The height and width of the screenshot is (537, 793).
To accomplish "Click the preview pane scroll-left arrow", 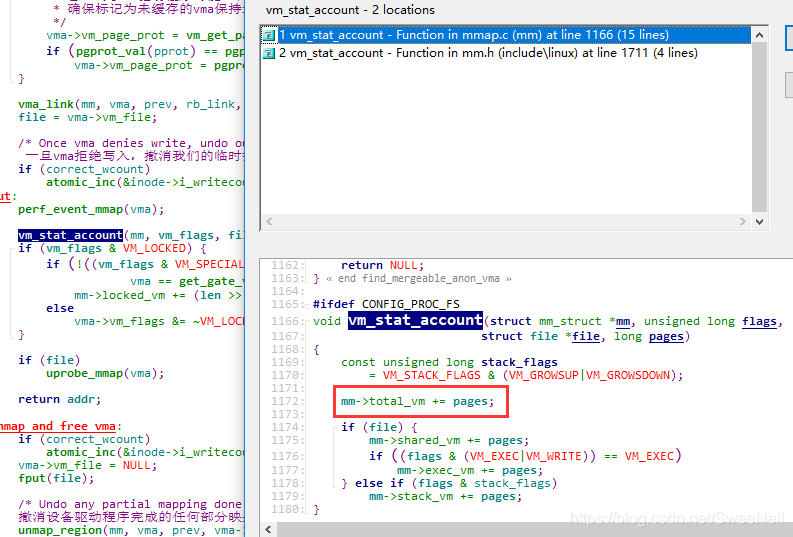I will point(268,529).
